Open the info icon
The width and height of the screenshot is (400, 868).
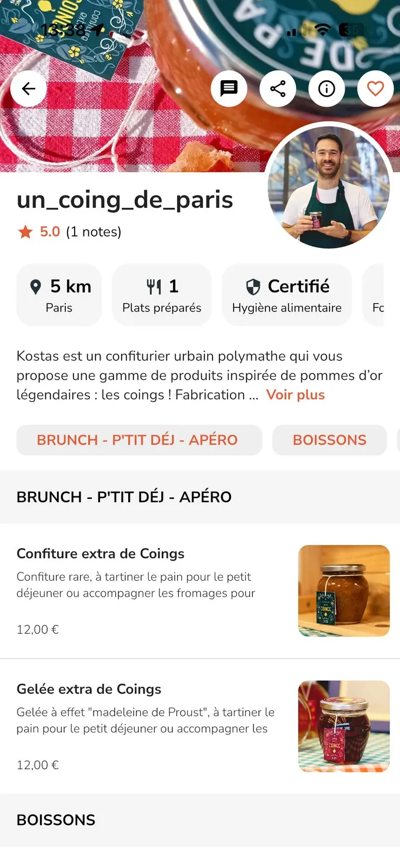tap(326, 88)
